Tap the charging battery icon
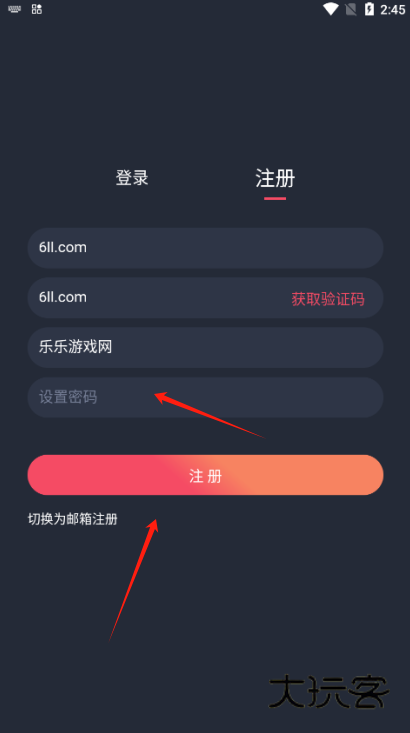The height and width of the screenshot is (733, 410). click(369, 9)
